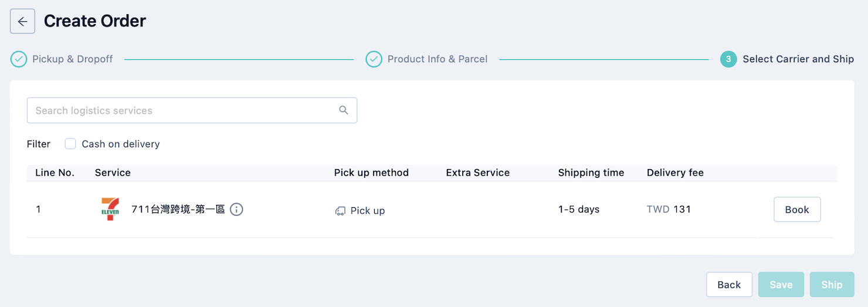The image size is (868, 307).
Task: Click the Delivery fee column header
Action: coord(675,173)
